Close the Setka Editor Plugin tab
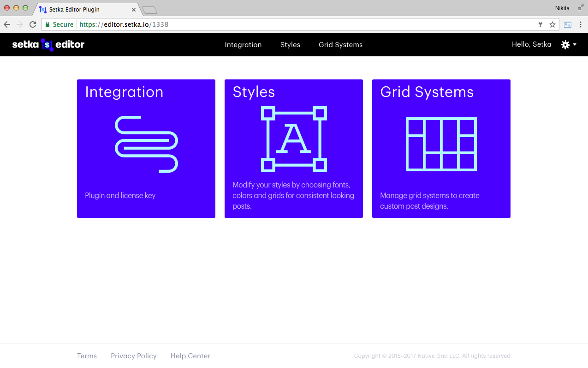Image resolution: width=588 pixels, height=368 pixels. point(134,9)
